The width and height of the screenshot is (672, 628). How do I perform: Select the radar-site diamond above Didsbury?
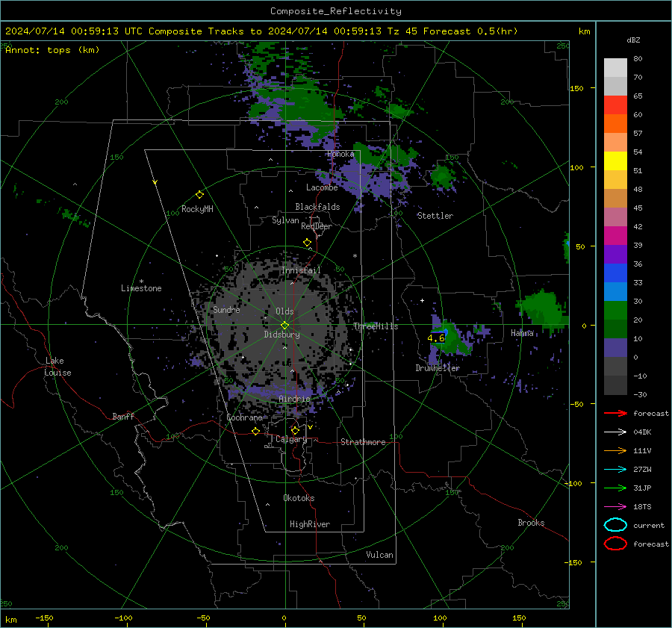pos(285,325)
